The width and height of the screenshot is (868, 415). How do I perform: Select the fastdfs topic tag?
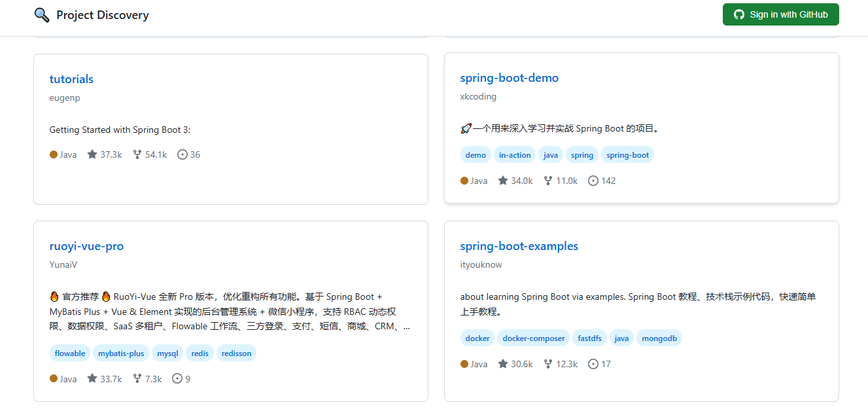590,338
